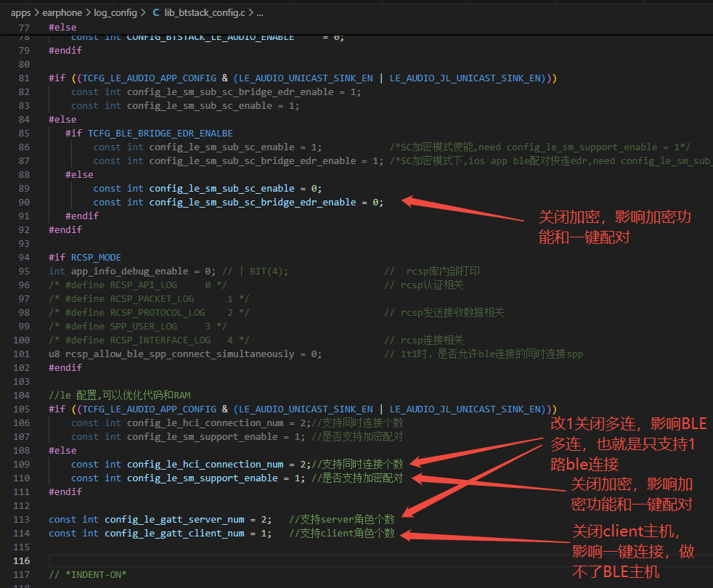713x588 pixels.
Task: Click the lib_btstack_config.c breadcrumb file name
Action: point(205,13)
